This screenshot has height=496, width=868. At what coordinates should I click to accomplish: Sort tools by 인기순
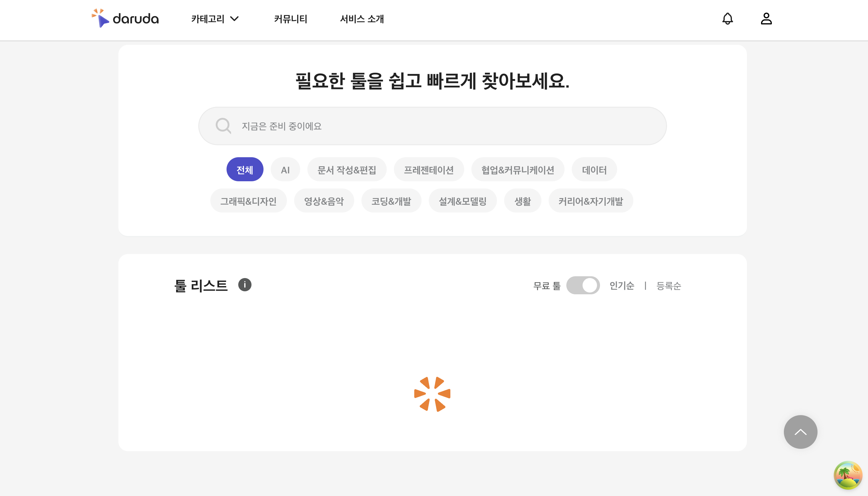(622, 286)
